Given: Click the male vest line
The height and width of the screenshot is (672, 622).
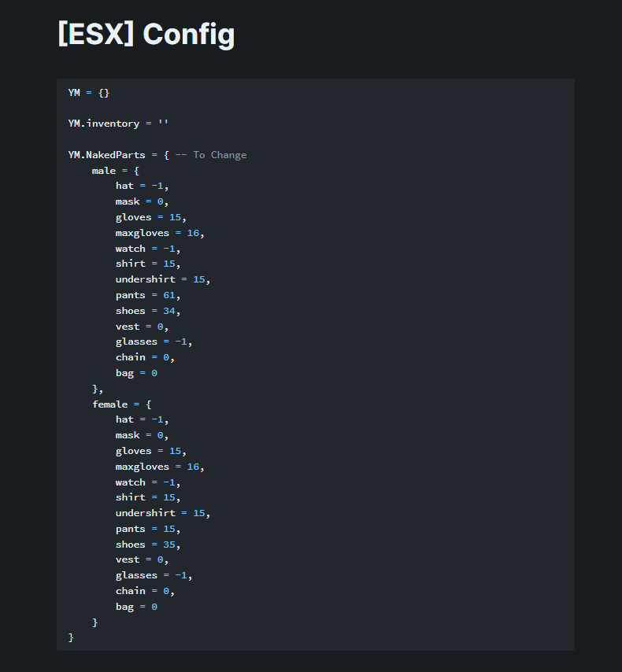Looking at the screenshot, I should click(142, 327).
